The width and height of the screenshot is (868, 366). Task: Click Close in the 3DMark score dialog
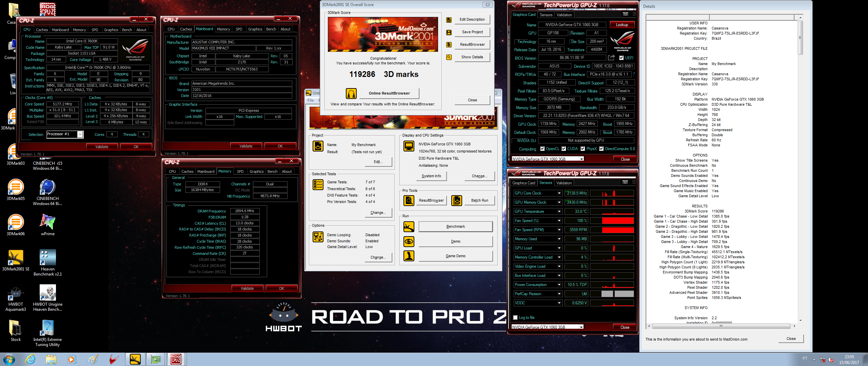click(x=472, y=100)
